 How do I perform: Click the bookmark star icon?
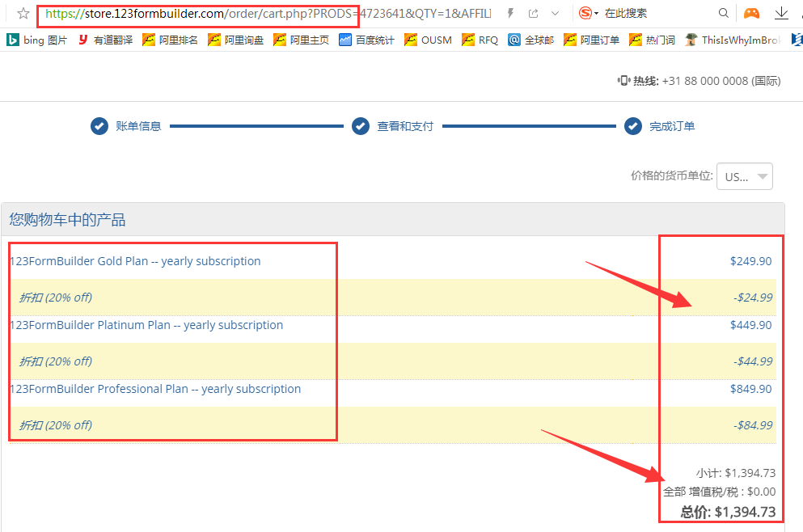[x=23, y=13]
